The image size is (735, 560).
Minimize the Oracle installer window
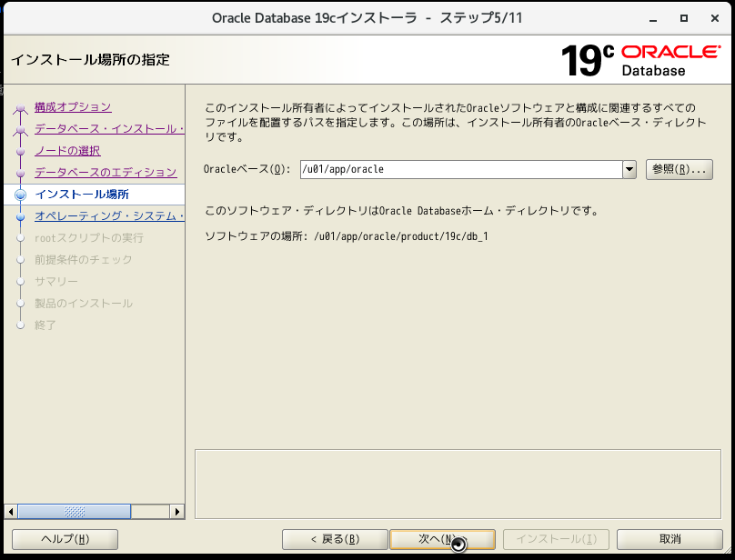[653, 19]
